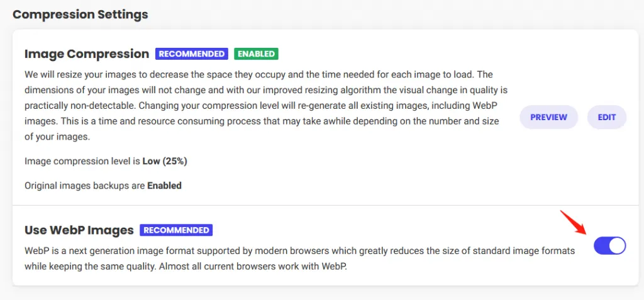Viewport: 644px width, 300px height.
Task: Click bold "Enabled" in the original backups line
Action: tap(164, 186)
